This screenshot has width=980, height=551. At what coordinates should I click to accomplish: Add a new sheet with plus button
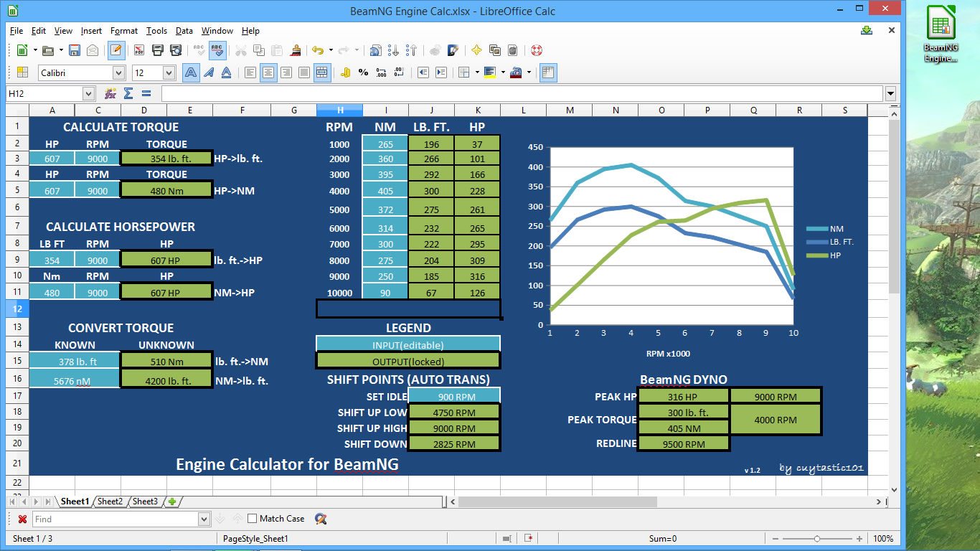[172, 501]
